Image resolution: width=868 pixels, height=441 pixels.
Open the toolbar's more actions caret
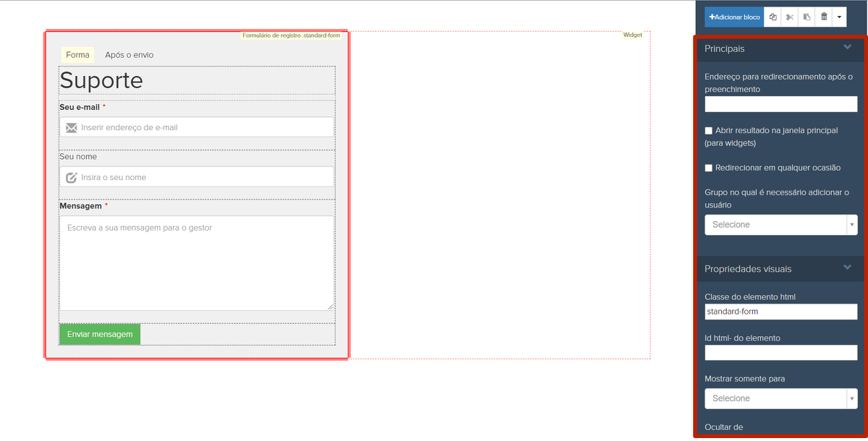pyautogui.click(x=839, y=17)
